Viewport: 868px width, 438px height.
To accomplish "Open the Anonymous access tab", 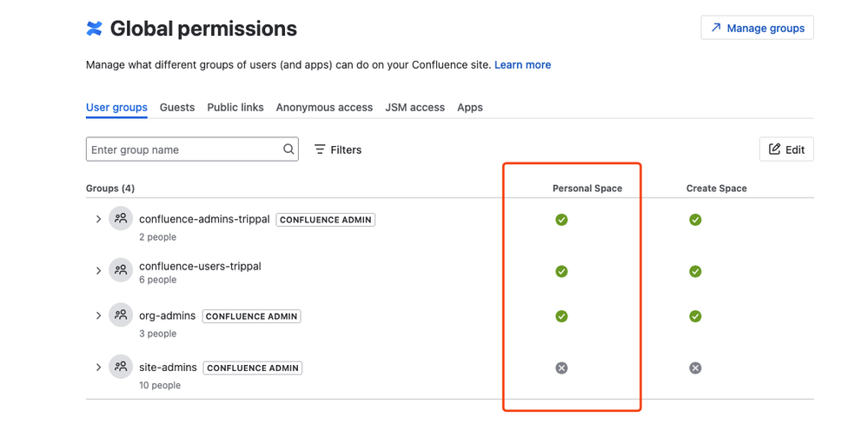I will (x=324, y=108).
